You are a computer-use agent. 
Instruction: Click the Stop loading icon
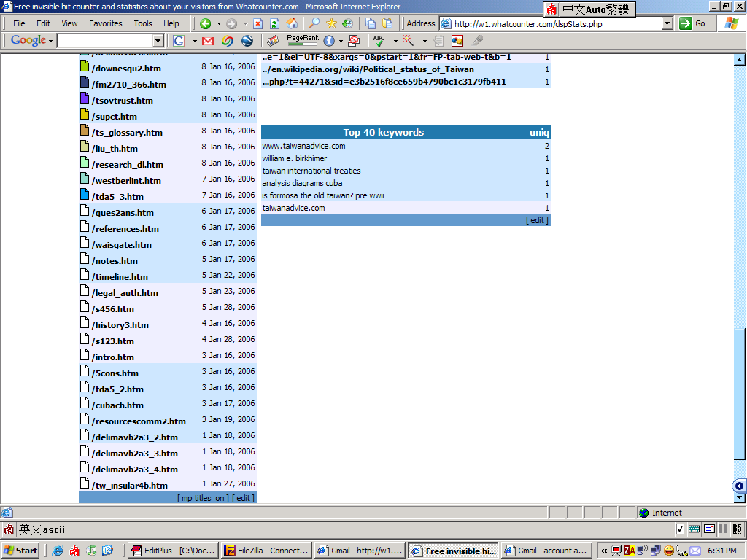point(258,23)
